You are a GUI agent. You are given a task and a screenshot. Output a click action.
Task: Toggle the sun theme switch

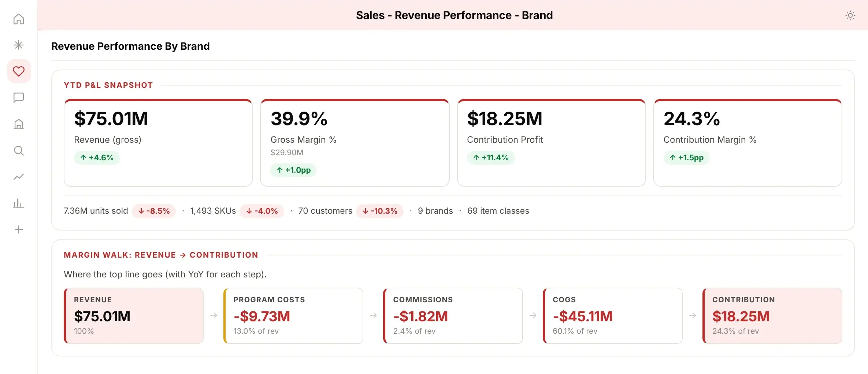click(850, 15)
